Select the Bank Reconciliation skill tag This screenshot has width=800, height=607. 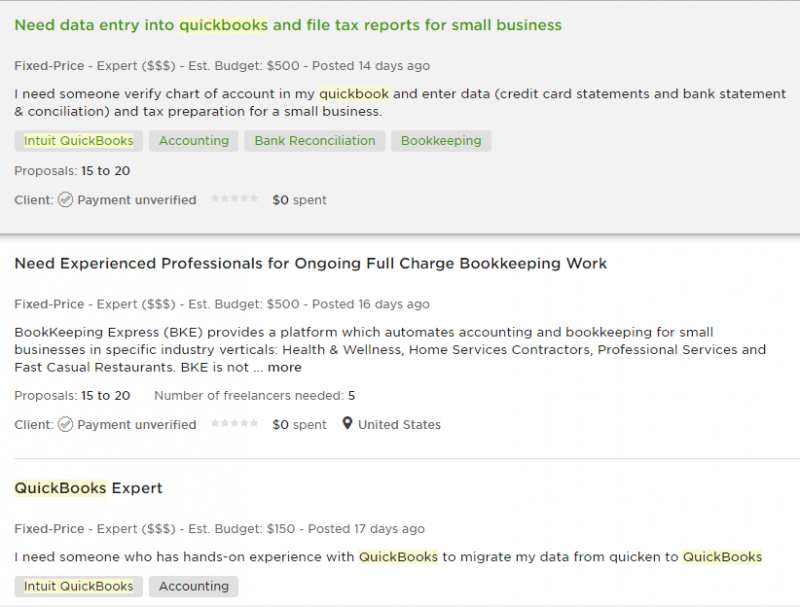pyautogui.click(x=315, y=141)
